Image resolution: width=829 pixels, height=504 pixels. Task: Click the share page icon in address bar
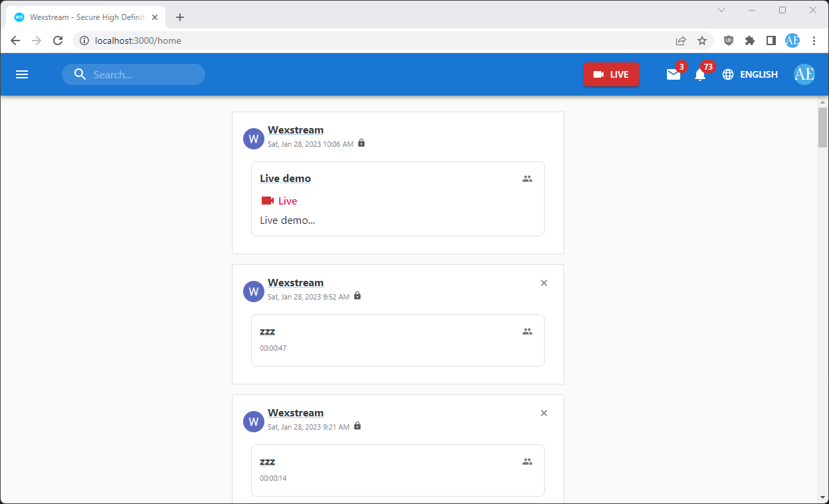click(681, 41)
